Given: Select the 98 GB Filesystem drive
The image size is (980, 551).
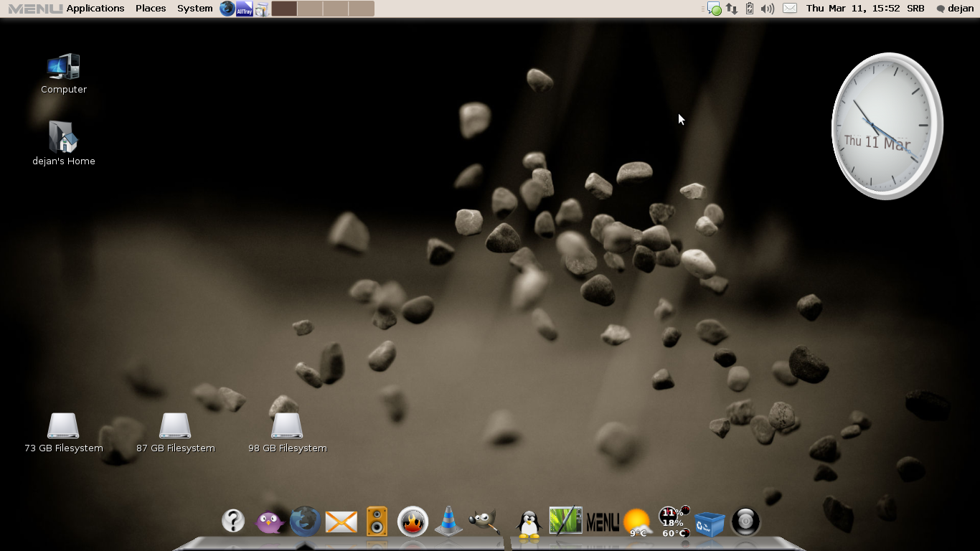Looking at the screenshot, I should click(x=288, y=433).
